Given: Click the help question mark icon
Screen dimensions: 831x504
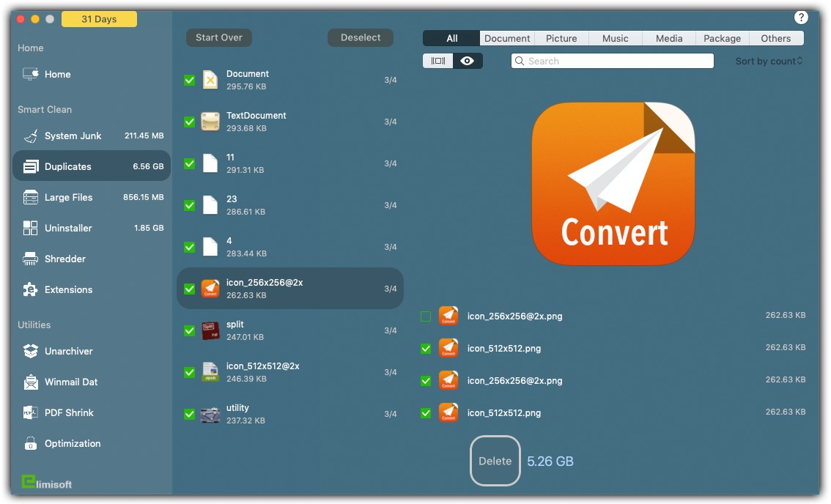Looking at the screenshot, I should click(x=801, y=18).
